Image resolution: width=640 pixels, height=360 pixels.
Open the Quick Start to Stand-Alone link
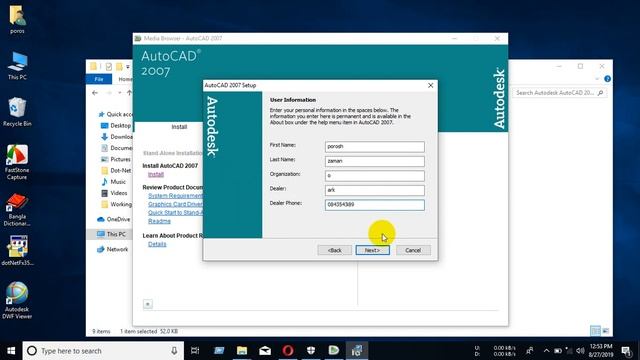(x=176, y=213)
